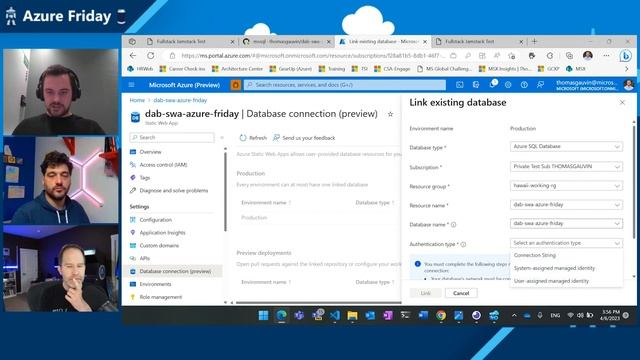Close the Link existing database panel
This screenshot has width=640, height=360.
(x=622, y=102)
